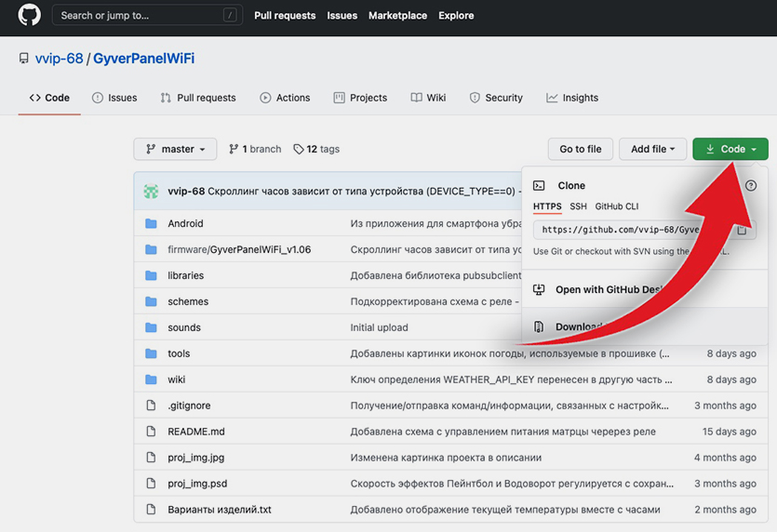The height and width of the screenshot is (532, 777).
Task: Focus the Search or jump to field
Action: click(140, 16)
